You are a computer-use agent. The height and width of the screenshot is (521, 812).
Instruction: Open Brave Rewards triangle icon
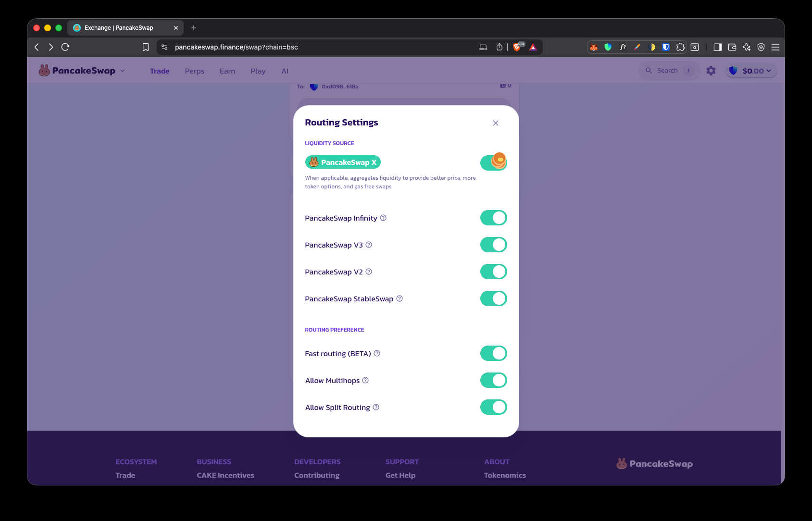pyautogui.click(x=533, y=47)
